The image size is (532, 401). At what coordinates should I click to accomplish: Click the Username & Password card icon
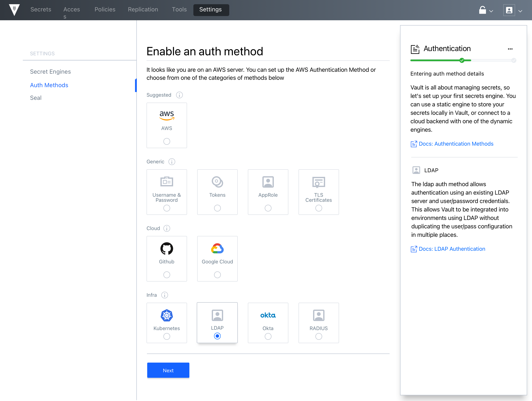coord(167,182)
